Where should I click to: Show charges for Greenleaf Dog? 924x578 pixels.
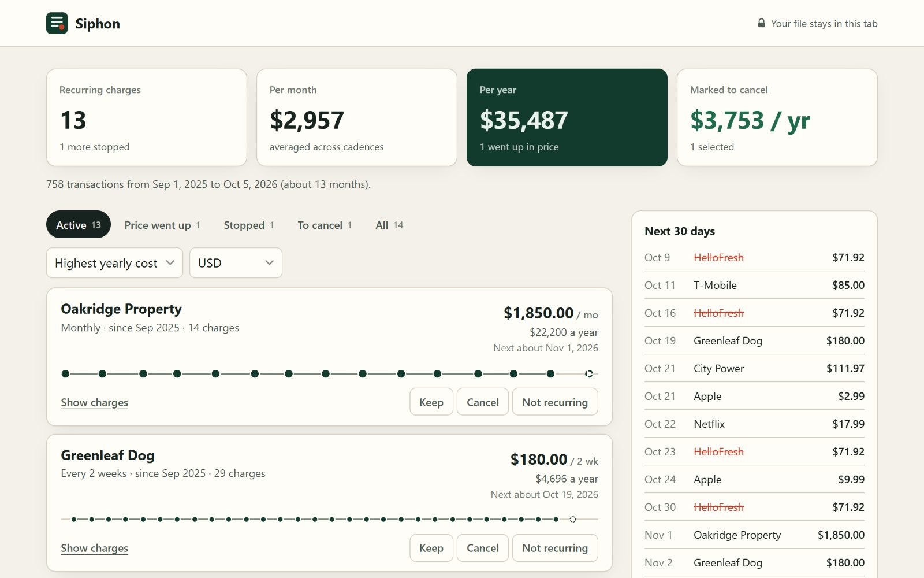(95, 548)
